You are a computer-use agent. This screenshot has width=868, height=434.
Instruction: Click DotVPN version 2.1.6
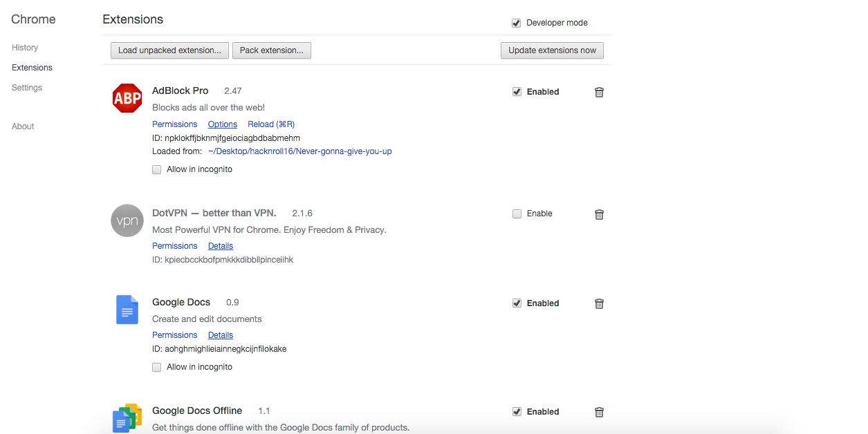[302, 214]
